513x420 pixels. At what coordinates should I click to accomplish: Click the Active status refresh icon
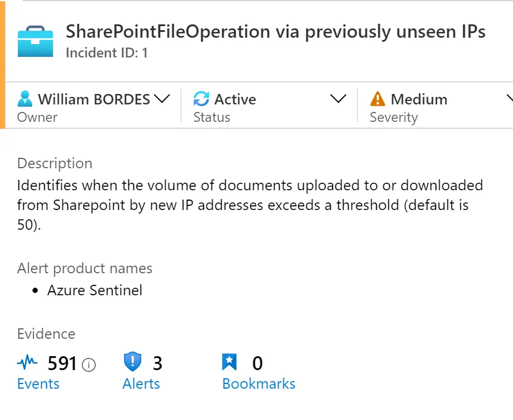coord(201,99)
